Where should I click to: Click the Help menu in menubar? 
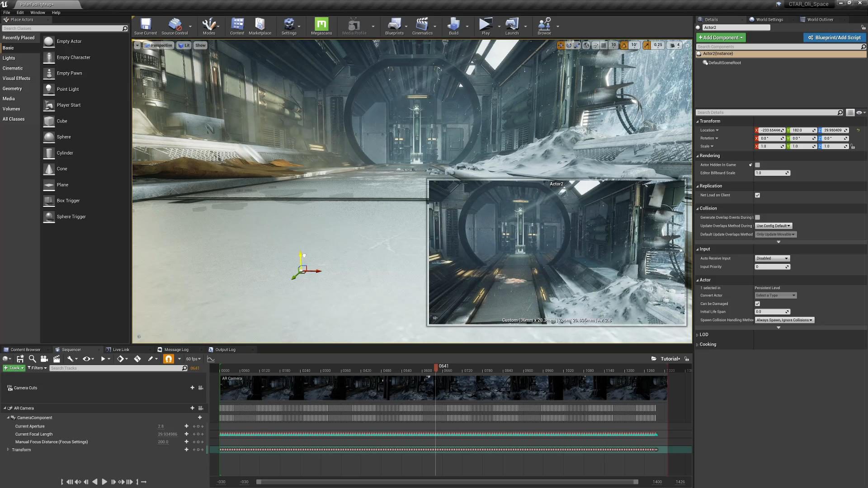tap(56, 12)
